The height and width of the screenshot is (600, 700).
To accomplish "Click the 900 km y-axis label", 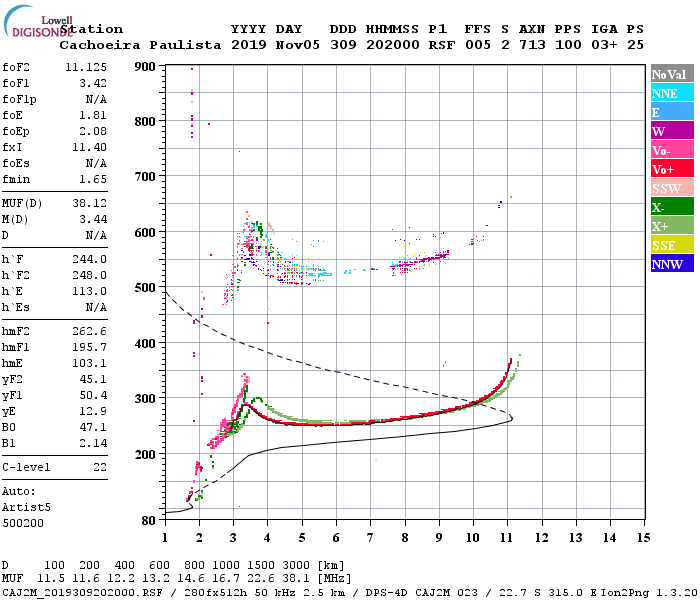I will (145, 67).
